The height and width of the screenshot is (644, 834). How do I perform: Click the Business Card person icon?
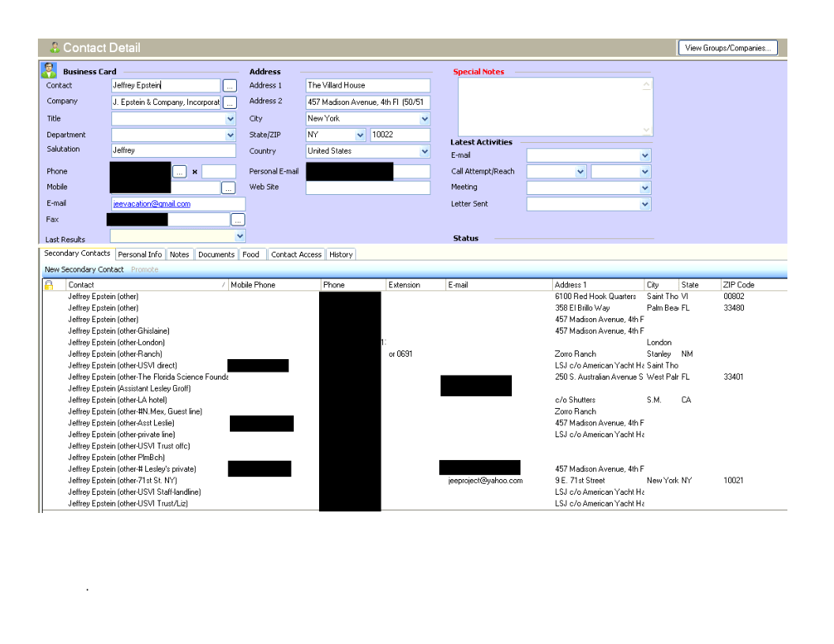coord(49,70)
